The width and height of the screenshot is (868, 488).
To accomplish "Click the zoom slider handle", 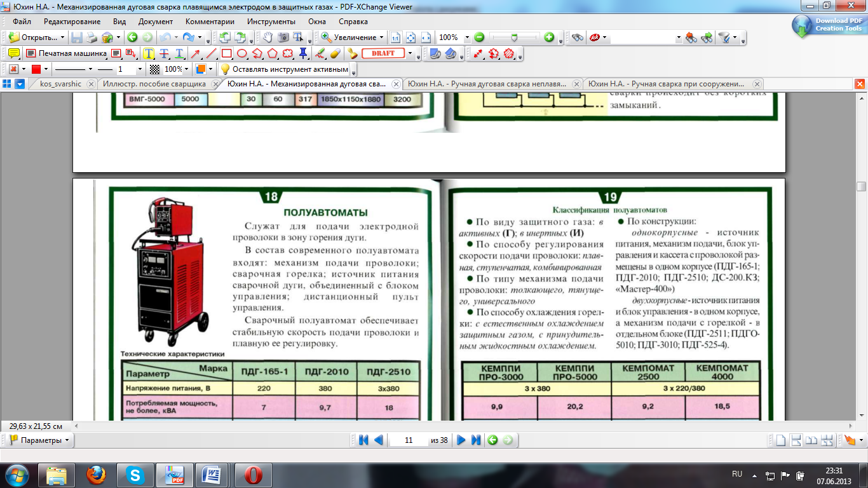I will [513, 37].
